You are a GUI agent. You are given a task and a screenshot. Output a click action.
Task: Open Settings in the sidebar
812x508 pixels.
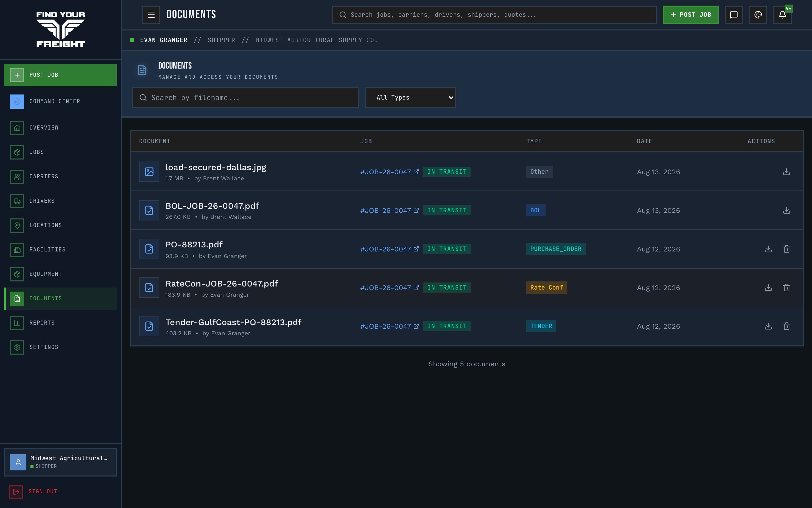[60, 347]
